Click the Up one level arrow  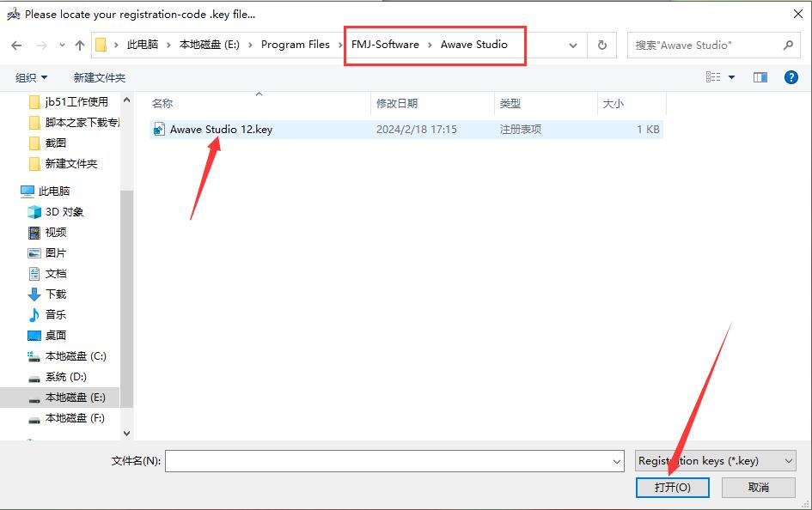point(79,46)
